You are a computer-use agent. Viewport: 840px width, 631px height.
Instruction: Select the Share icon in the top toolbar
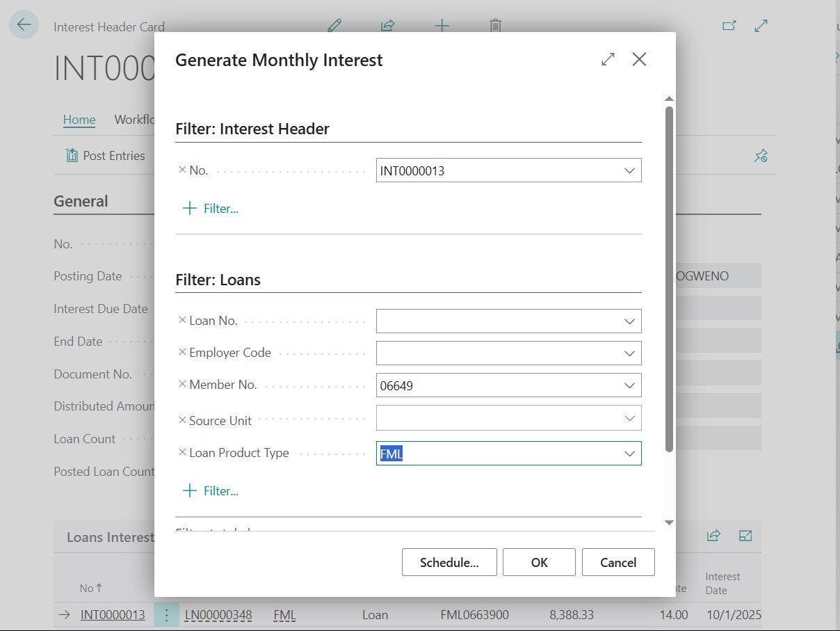(387, 25)
